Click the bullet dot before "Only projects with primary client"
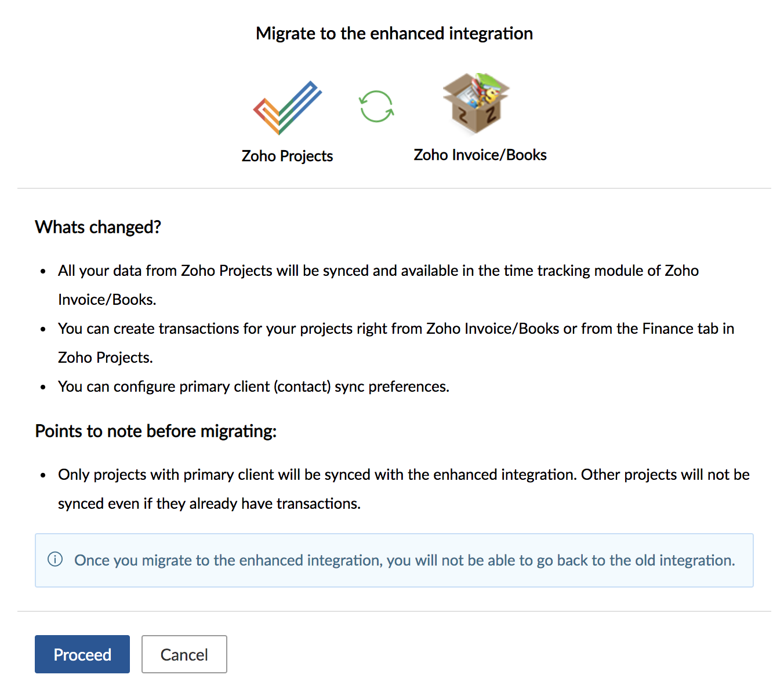Image resolution: width=784 pixels, height=700 pixels. coord(43,475)
